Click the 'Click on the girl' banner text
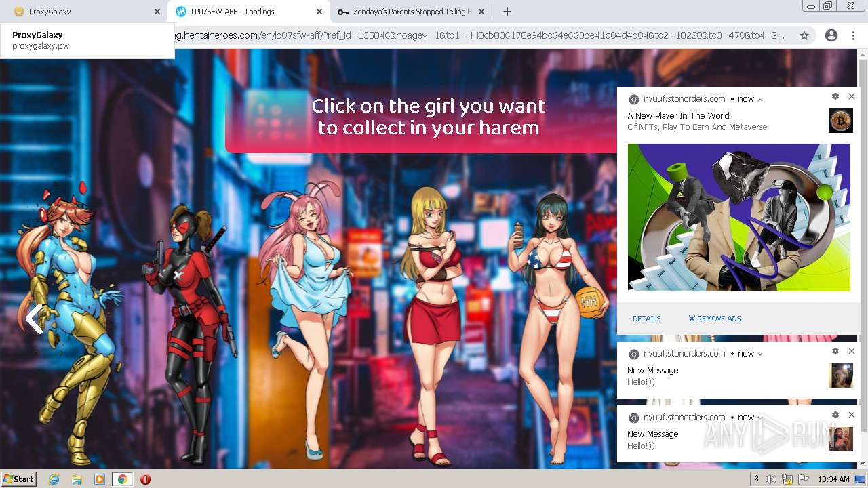The height and width of the screenshot is (488, 868). coord(428,117)
